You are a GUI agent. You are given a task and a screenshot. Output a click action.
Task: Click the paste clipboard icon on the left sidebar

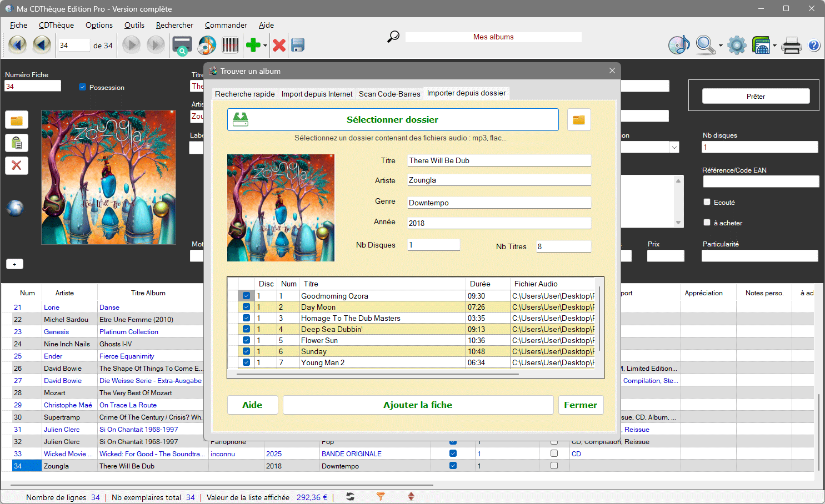[x=16, y=143]
